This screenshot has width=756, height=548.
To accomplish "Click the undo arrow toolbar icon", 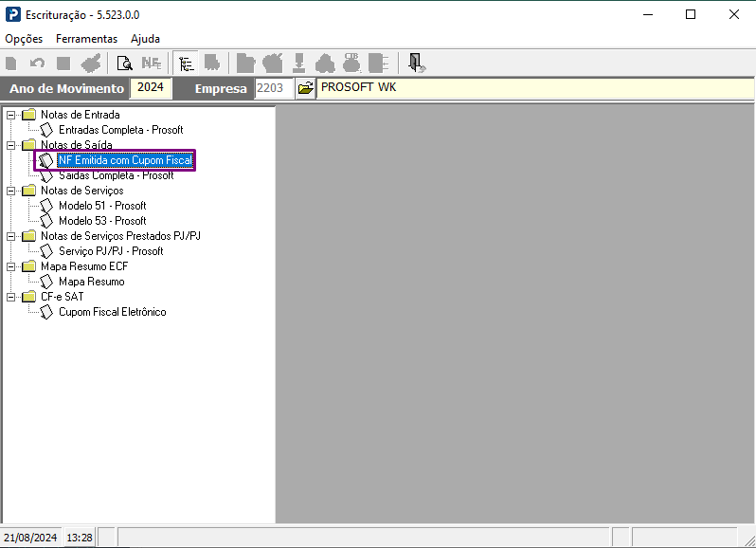I will [x=37, y=64].
